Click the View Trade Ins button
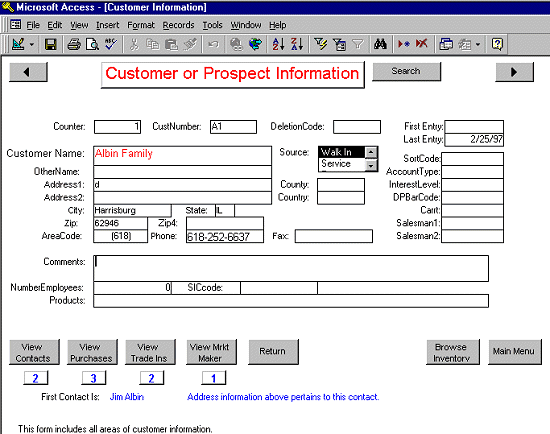 pos(150,352)
